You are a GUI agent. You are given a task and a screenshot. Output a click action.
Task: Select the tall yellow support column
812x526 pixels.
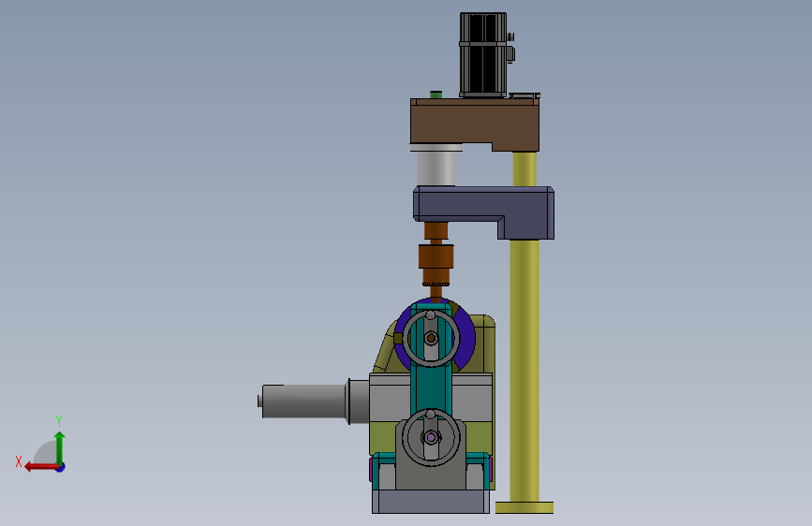tap(524, 371)
